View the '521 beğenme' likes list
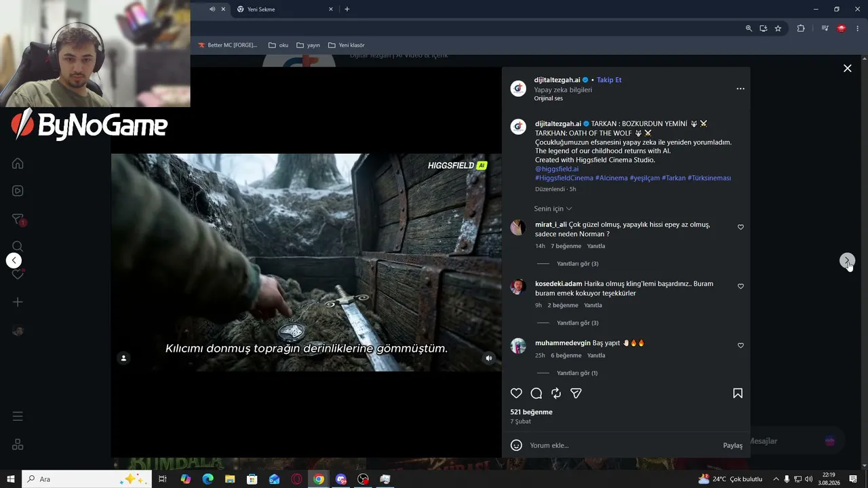The image size is (868, 488). pos(531,412)
